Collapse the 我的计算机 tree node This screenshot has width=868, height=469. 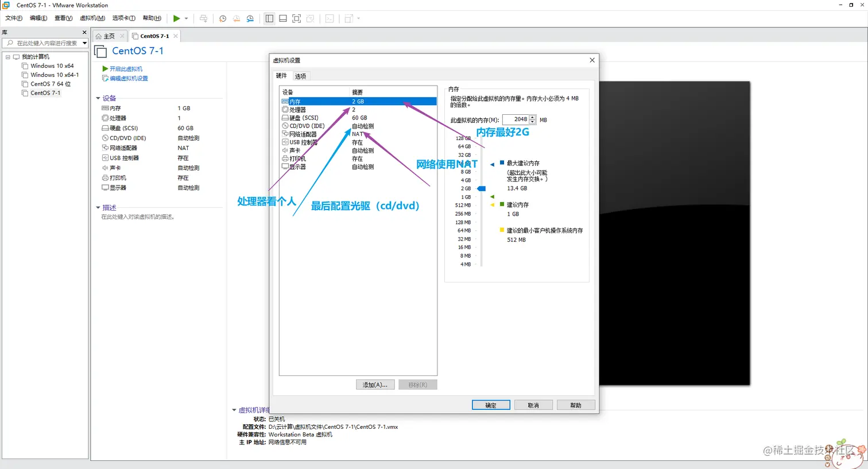(x=7, y=57)
